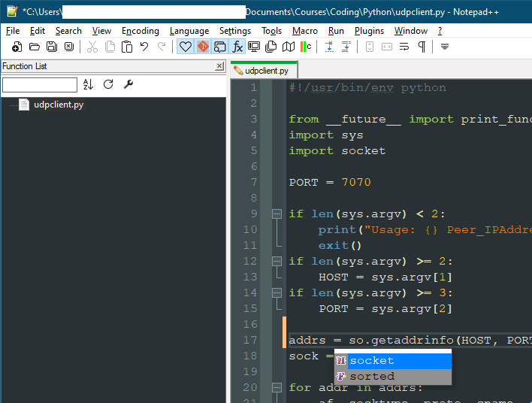Click 'HOST = sys.argv[1]' on line 13
This screenshot has height=403, width=532.
pyautogui.click(x=385, y=277)
